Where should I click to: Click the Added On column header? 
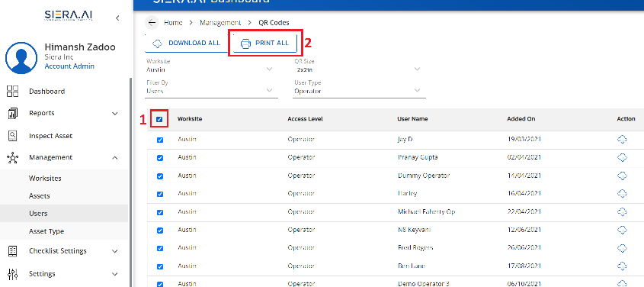521,119
